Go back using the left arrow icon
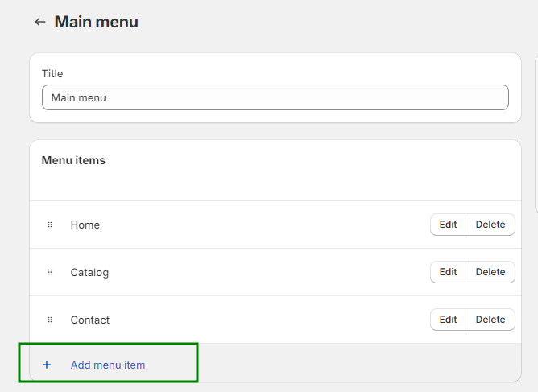This screenshot has width=538, height=392. pos(39,23)
